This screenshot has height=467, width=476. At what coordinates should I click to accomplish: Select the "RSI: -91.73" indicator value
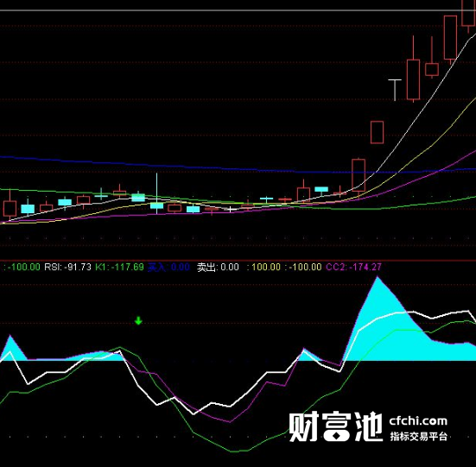coord(67,267)
